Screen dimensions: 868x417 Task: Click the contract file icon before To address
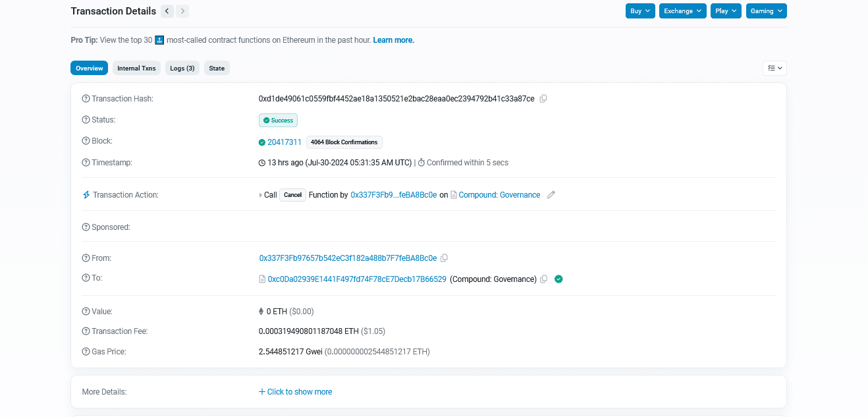(x=262, y=279)
